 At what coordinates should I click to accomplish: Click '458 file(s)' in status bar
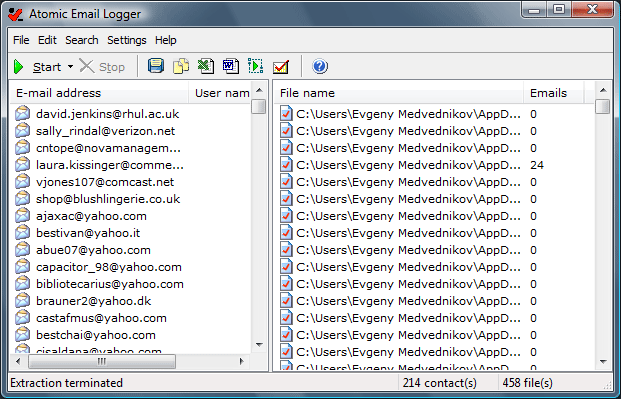527,383
